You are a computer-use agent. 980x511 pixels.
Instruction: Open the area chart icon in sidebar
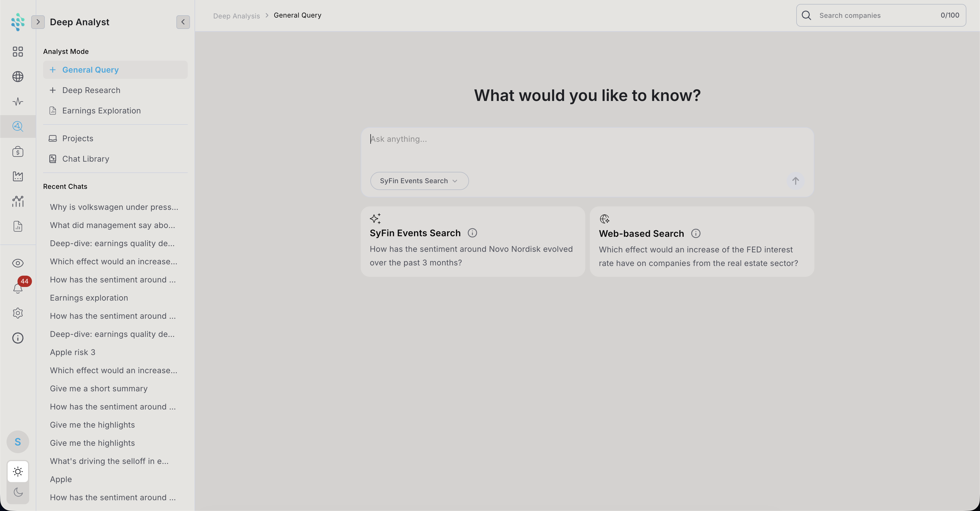[18, 176]
